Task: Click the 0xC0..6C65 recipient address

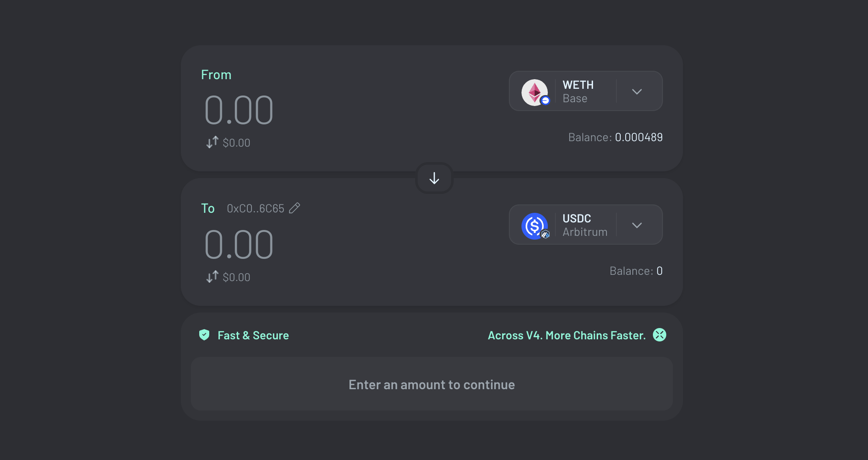Action: coord(255,209)
